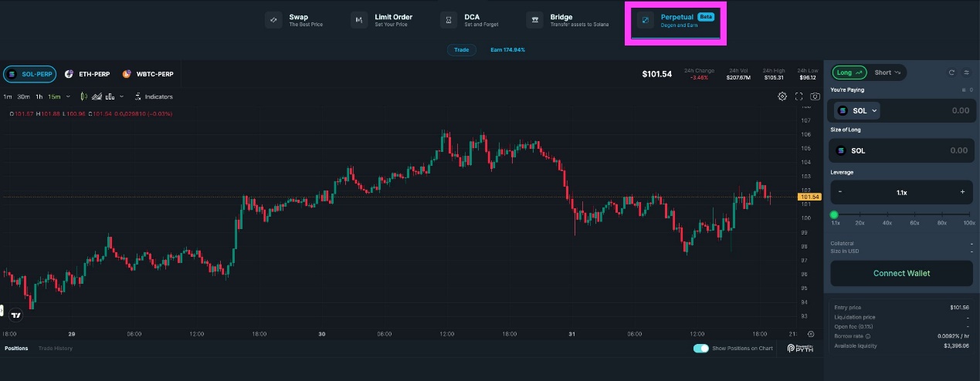Open Earn 174.94% link

507,50
